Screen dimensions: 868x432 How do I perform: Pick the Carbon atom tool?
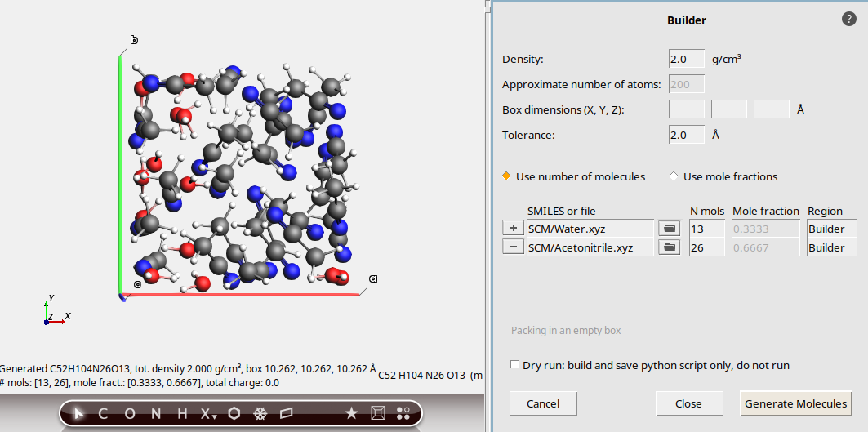click(x=103, y=414)
